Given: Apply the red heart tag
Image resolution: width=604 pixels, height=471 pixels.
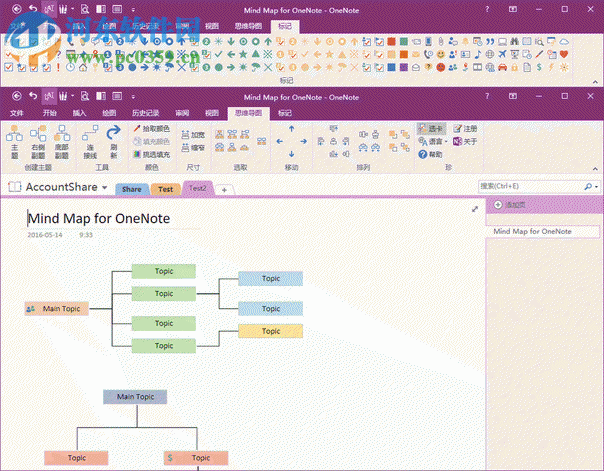Looking at the screenshot, I should click(564, 54).
